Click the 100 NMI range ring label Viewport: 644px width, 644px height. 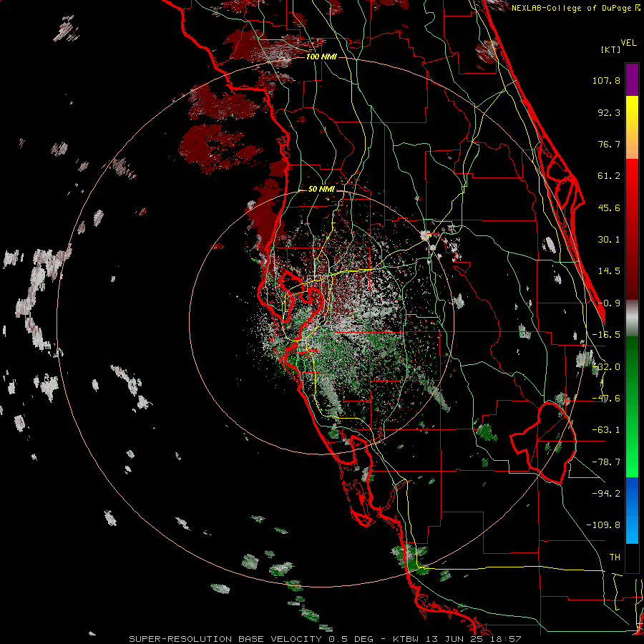tap(321, 57)
